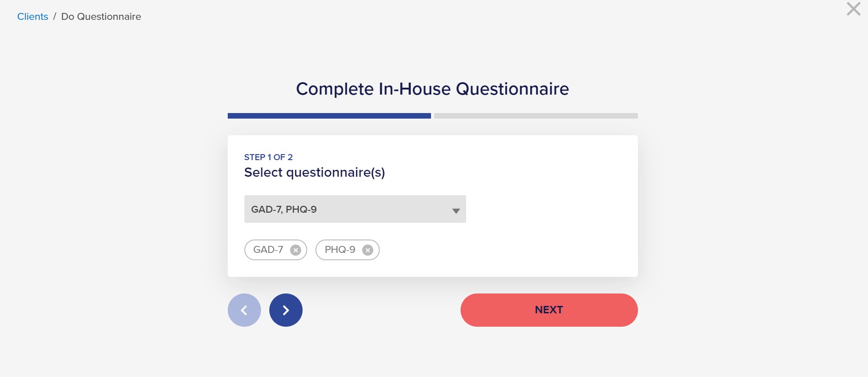Open the questionnaire dropdown arrow
Image resolution: width=868 pixels, height=377 pixels.
pyautogui.click(x=456, y=211)
